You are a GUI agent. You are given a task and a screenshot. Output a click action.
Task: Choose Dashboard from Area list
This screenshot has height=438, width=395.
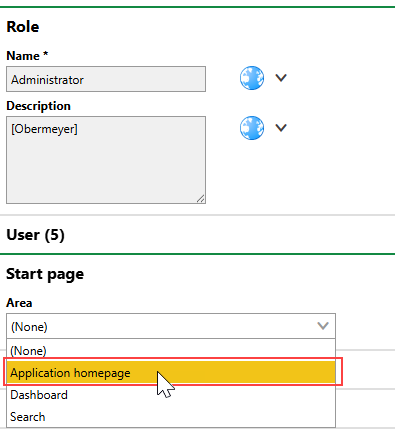click(x=171, y=395)
